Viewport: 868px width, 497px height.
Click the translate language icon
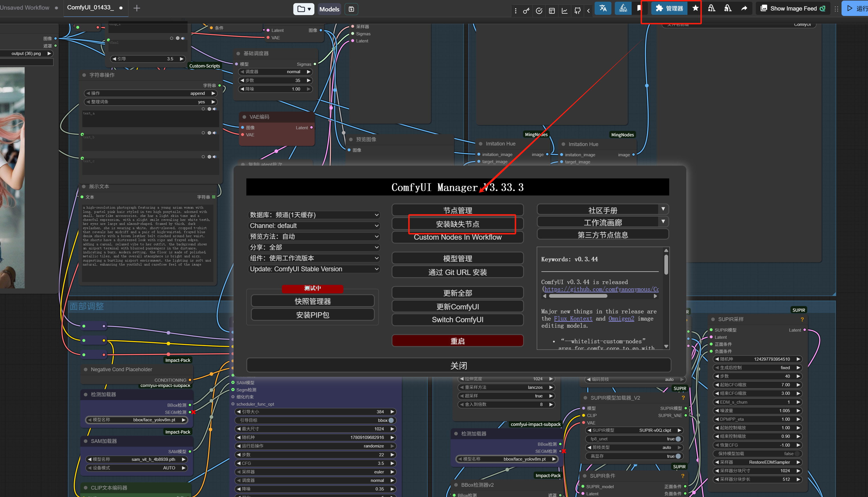(603, 9)
